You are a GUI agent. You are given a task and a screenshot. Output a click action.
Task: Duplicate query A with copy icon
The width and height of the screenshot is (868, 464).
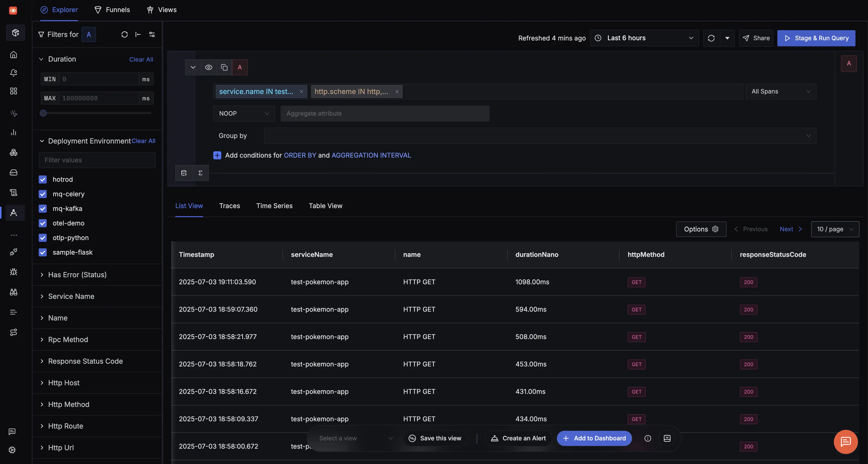pos(224,67)
